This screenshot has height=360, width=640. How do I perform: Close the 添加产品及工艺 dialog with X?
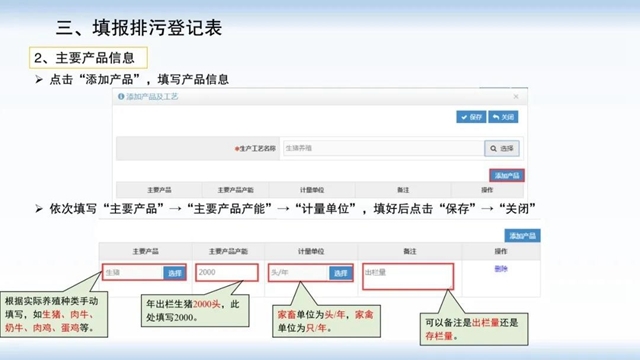pyautogui.click(x=516, y=96)
